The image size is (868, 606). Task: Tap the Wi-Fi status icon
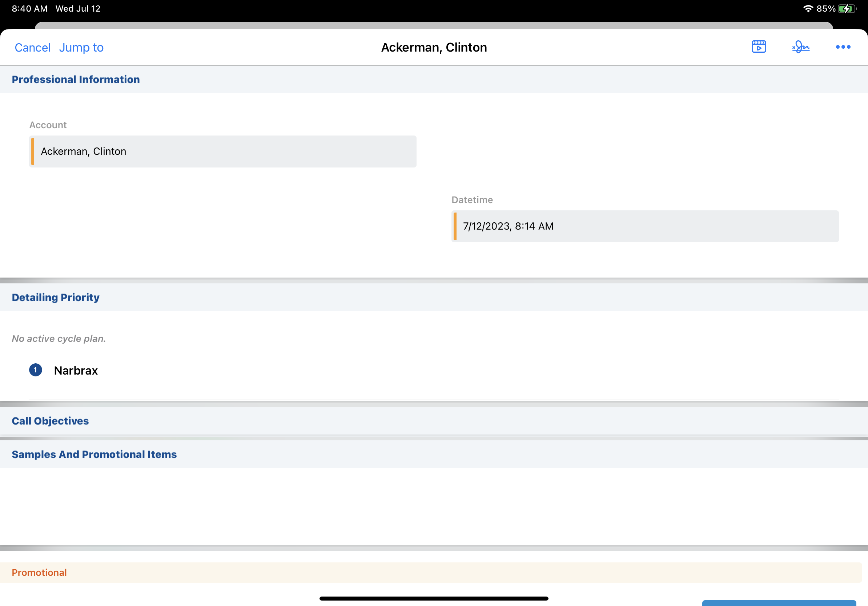[x=808, y=9]
